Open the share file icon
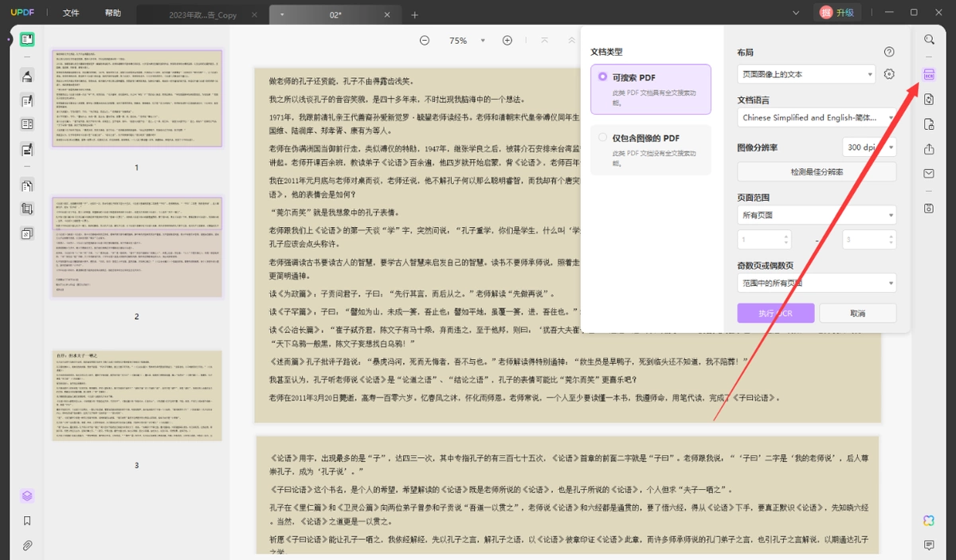956x560 pixels. 929,149
